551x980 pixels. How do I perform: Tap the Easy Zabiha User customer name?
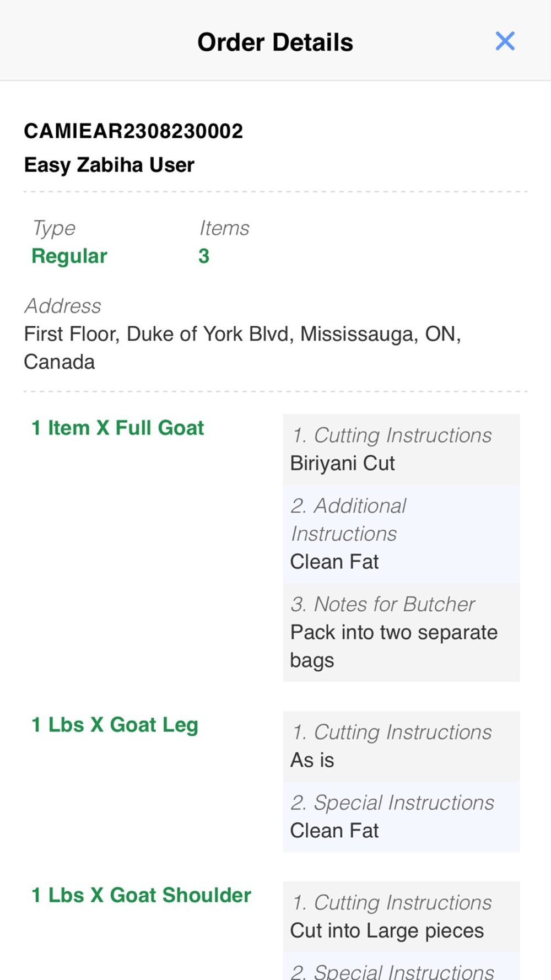pyautogui.click(x=109, y=165)
